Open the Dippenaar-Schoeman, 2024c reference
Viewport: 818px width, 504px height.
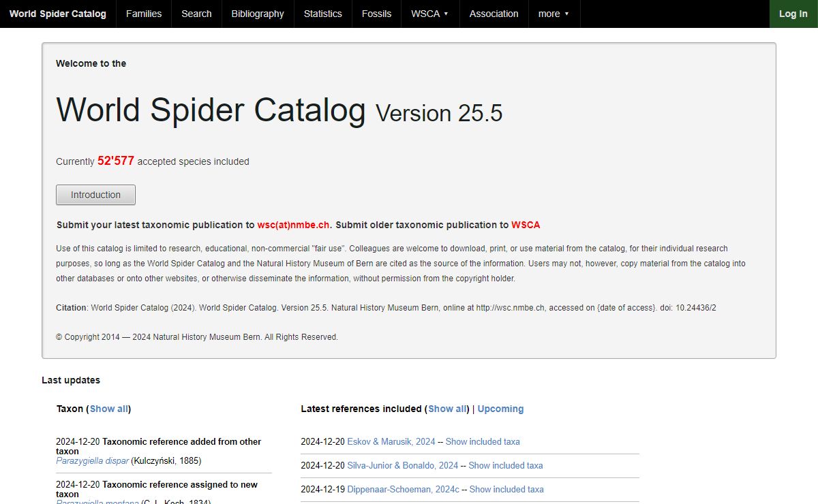[403, 489]
